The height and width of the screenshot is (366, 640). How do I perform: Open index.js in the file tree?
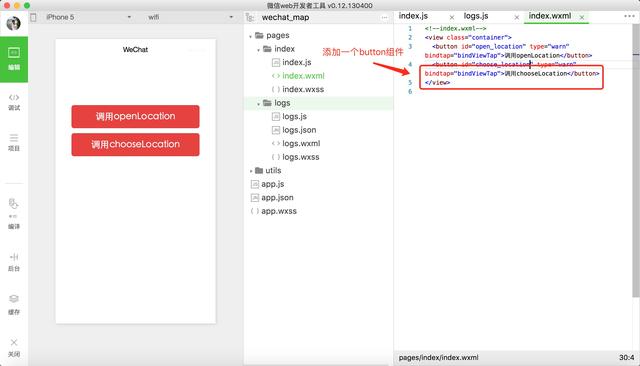[x=297, y=62]
